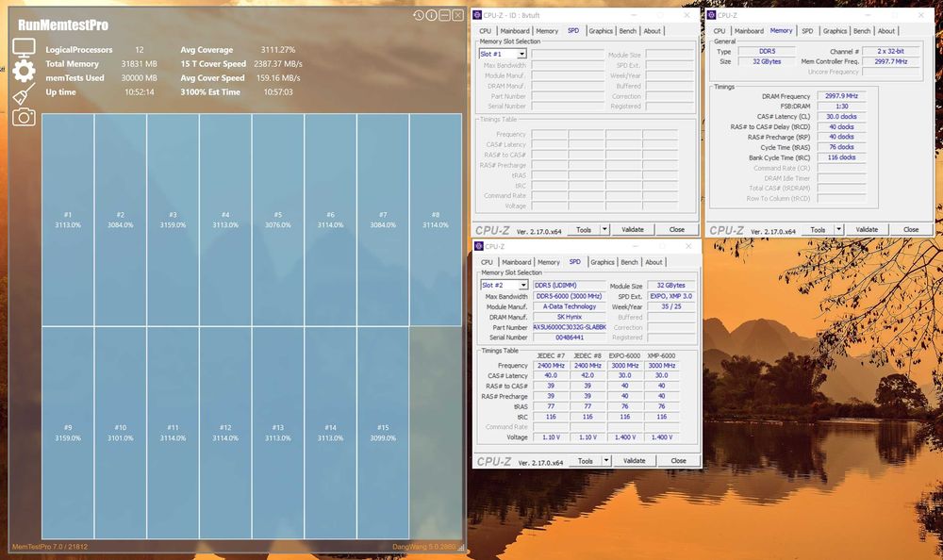Click the Part Number field AX5U6000C3032G-SLABBK

tap(569, 327)
